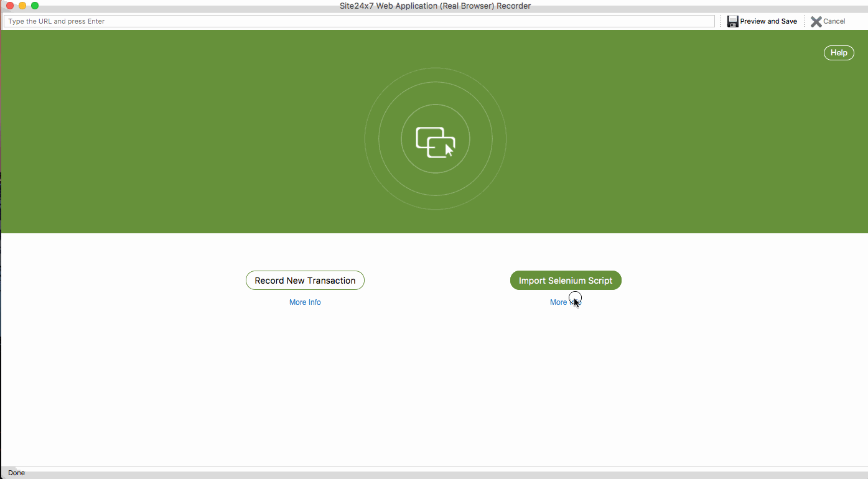This screenshot has width=868, height=479.
Task: Select the Help button
Action: coord(838,52)
